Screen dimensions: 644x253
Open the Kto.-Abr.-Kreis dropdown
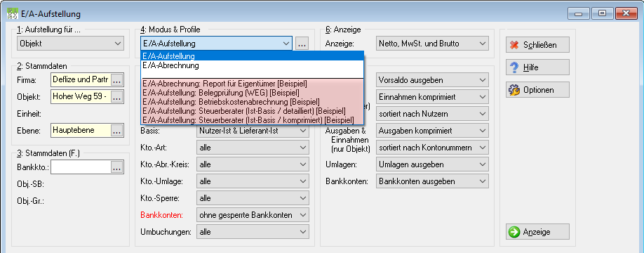point(253,164)
